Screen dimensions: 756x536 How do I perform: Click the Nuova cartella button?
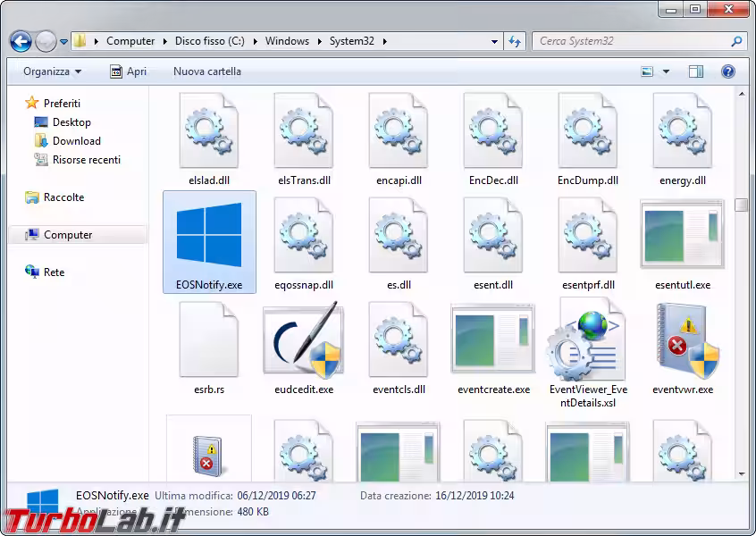click(206, 71)
